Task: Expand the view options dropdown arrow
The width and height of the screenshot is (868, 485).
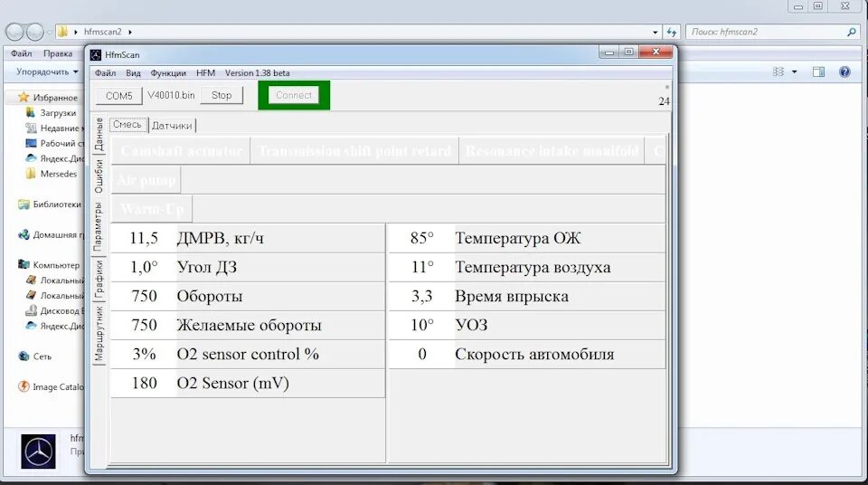Action: pyautogui.click(x=795, y=72)
